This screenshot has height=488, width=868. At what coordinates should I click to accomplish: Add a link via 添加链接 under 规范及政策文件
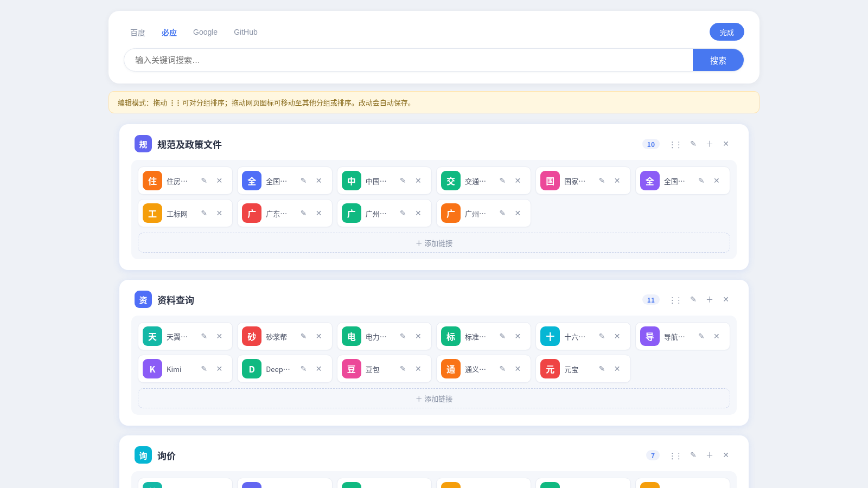click(x=434, y=243)
